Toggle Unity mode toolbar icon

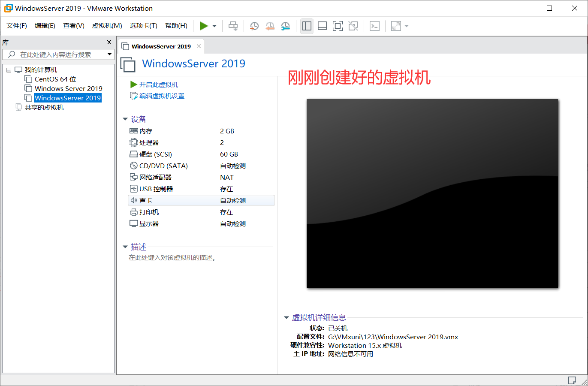(x=353, y=26)
